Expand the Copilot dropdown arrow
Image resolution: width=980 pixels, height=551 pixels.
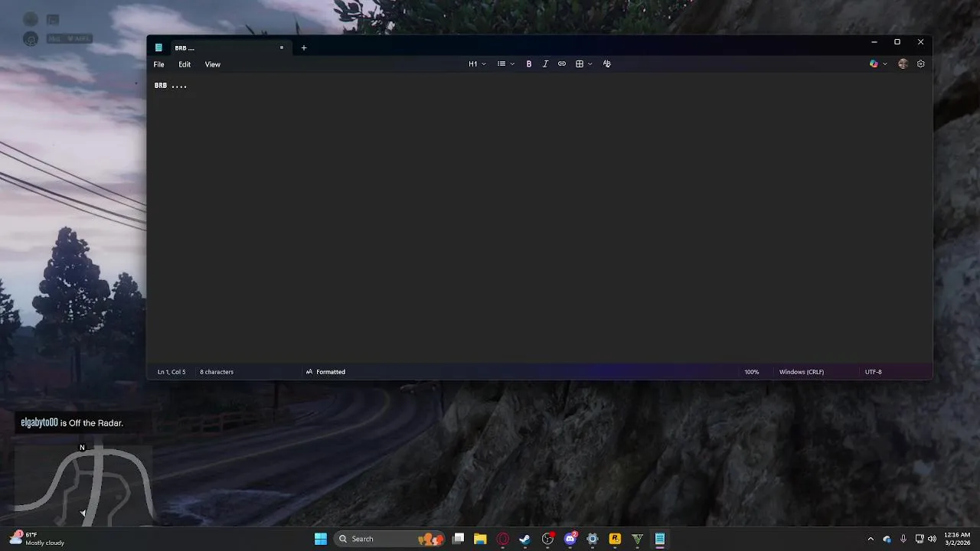click(885, 64)
